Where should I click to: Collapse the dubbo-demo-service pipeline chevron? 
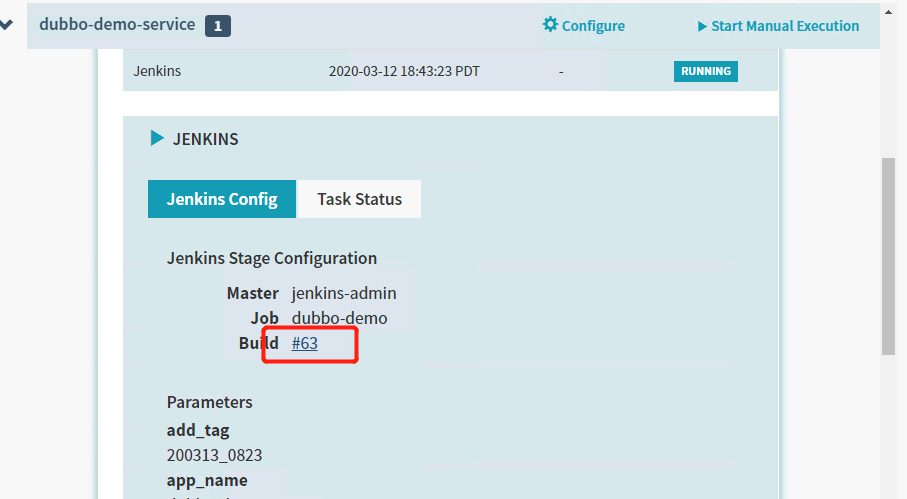click(x=6, y=25)
